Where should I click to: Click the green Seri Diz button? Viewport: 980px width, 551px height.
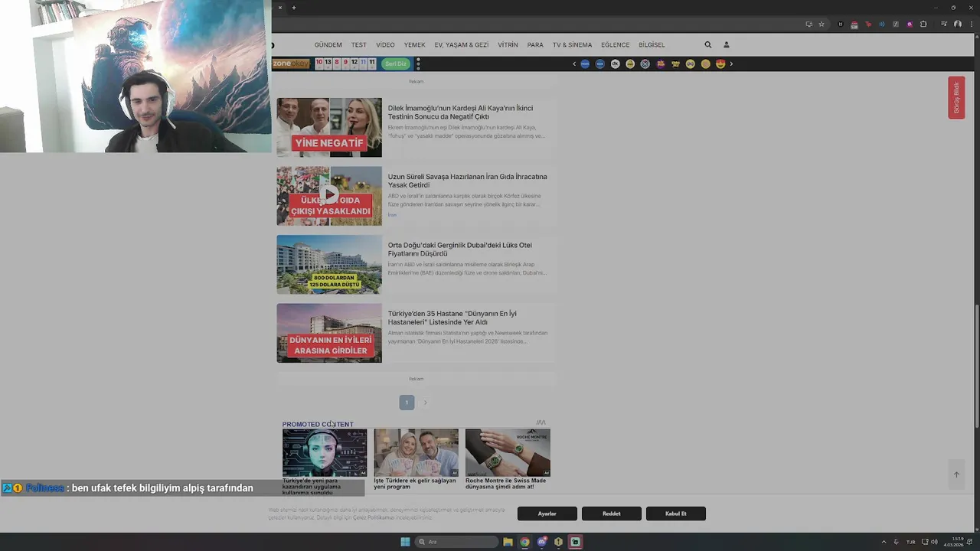click(x=396, y=64)
